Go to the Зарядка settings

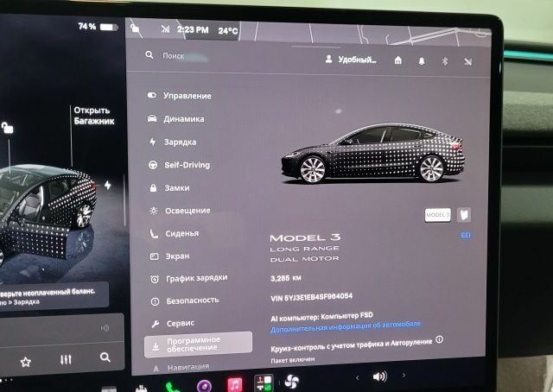(172, 142)
